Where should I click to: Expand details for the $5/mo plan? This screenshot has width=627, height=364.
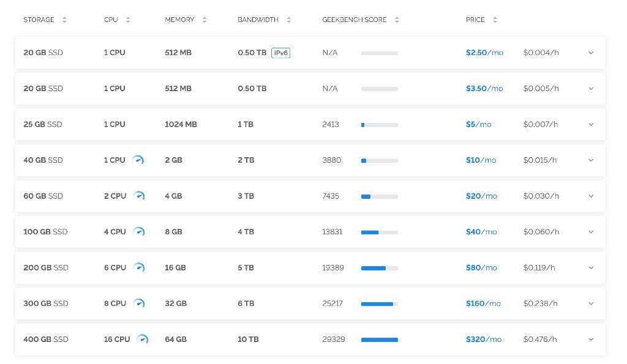coord(591,125)
